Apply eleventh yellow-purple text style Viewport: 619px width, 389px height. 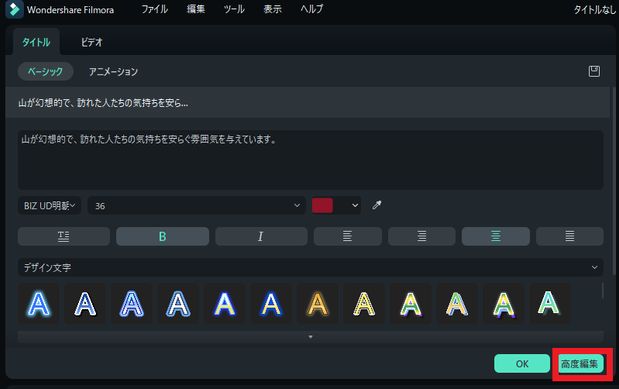pos(503,304)
